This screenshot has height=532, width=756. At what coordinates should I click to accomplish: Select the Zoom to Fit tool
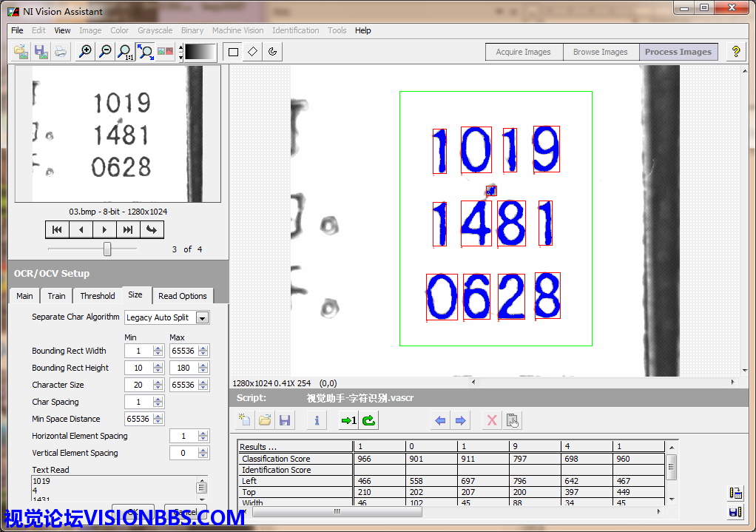coord(146,52)
